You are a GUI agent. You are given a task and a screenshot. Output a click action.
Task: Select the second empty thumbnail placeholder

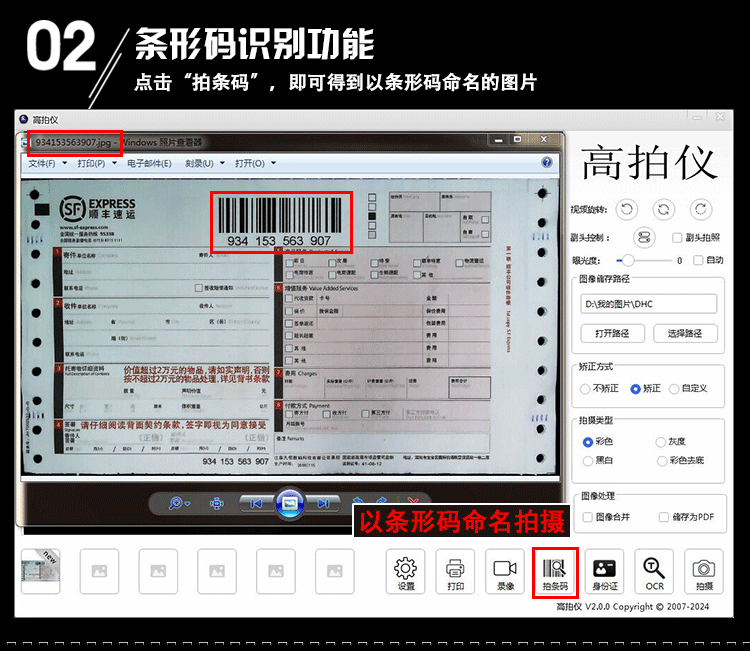click(x=158, y=571)
